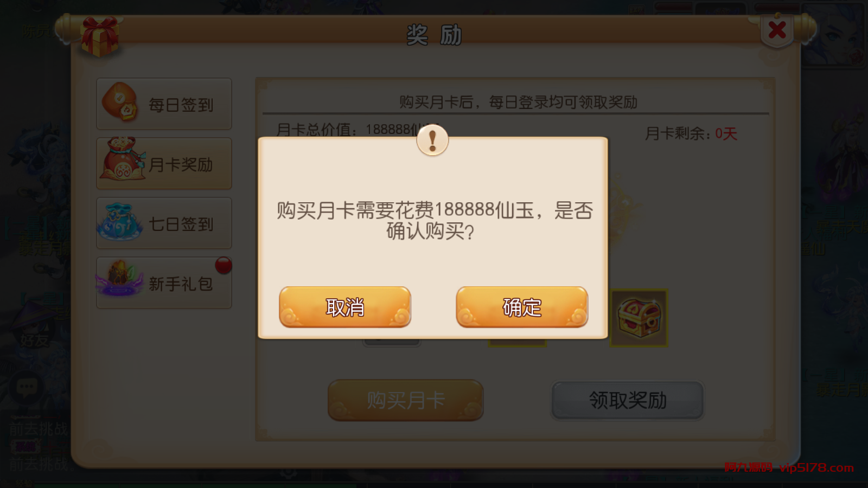This screenshot has height=488, width=868.
Task: Click the gift box icon on title bar
Action: click(99, 36)
